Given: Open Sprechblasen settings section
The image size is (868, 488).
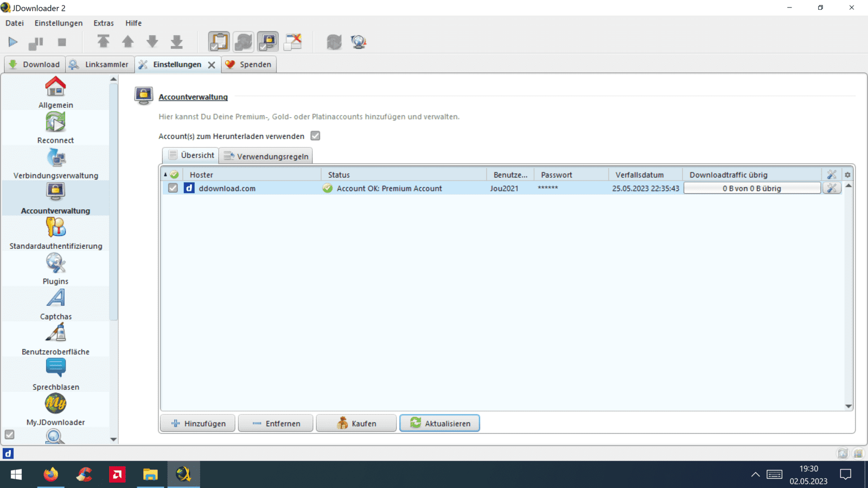Looking at the screenshot, I should click(55, 375).
